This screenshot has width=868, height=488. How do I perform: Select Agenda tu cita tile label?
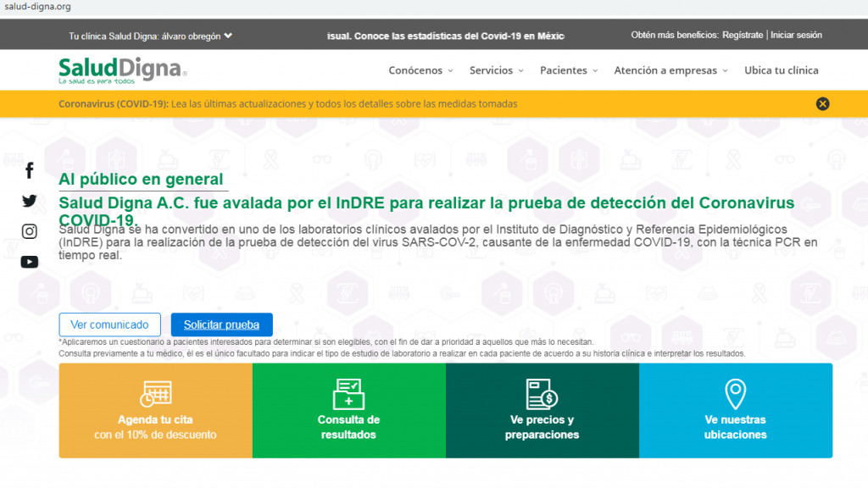tap(155, 420)
